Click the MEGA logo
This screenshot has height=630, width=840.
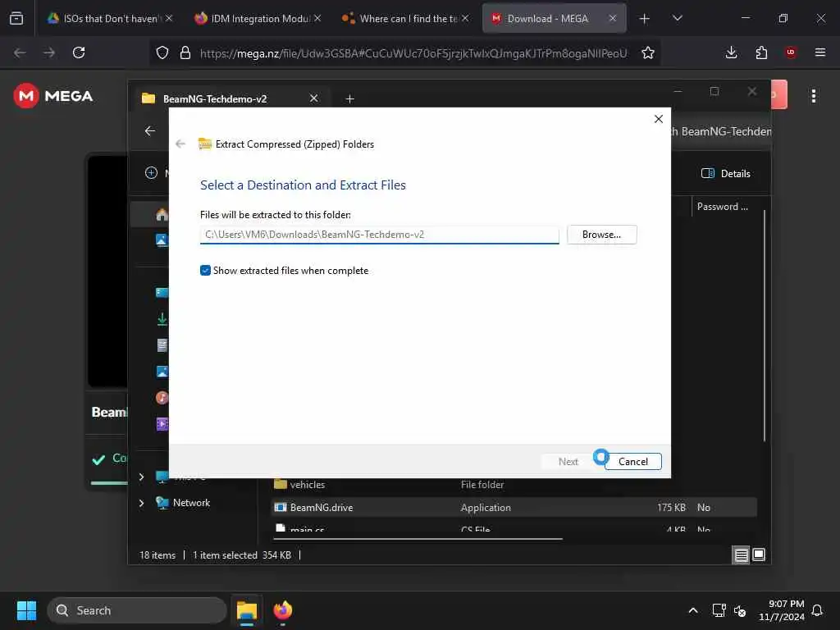click(53, 96)
